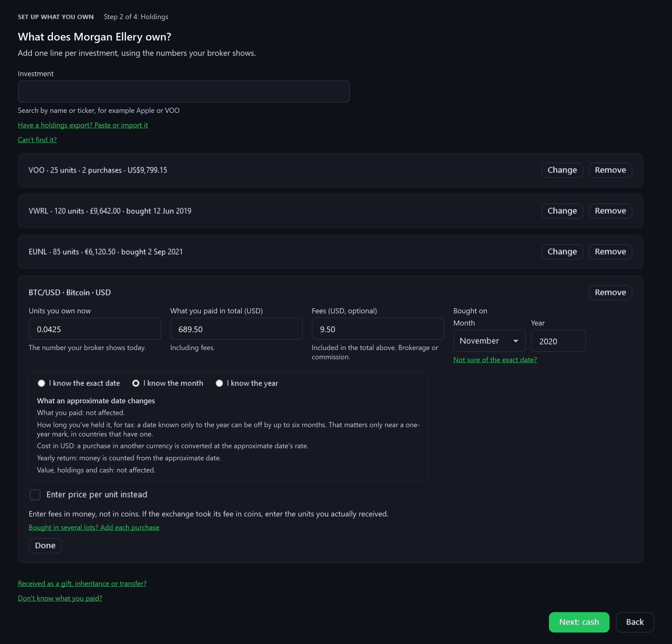This screenshot has width=672, height=644.
Task: Proceed with the Next: cash button
Action: (579, 622)
